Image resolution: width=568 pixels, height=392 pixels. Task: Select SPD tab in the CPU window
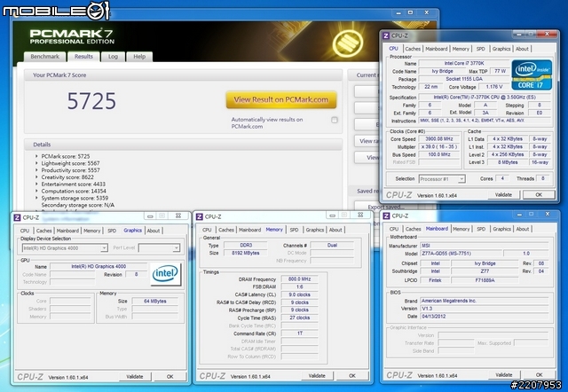coord(480,49)
